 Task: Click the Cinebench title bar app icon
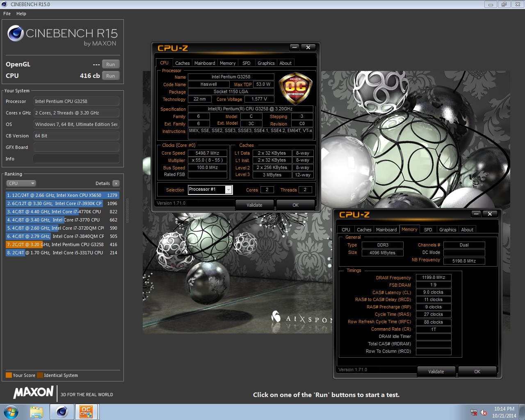pyautogui.click(x=5, y=4)
